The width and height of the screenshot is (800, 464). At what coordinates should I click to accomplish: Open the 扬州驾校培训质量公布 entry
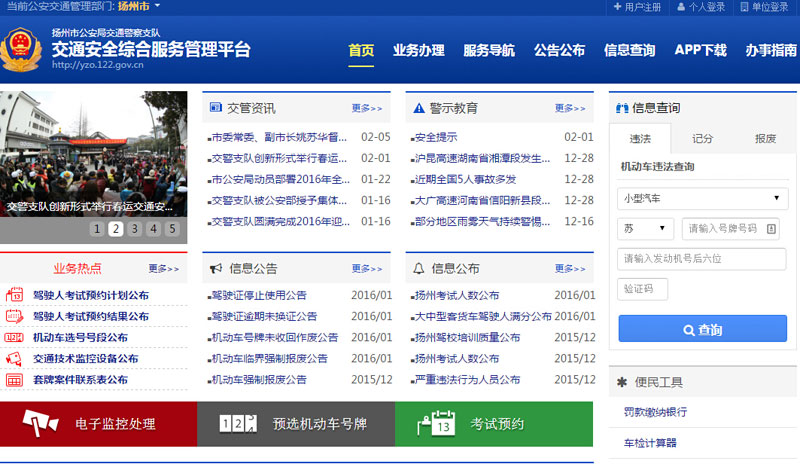pyautogui.click(x=467, y=337)
